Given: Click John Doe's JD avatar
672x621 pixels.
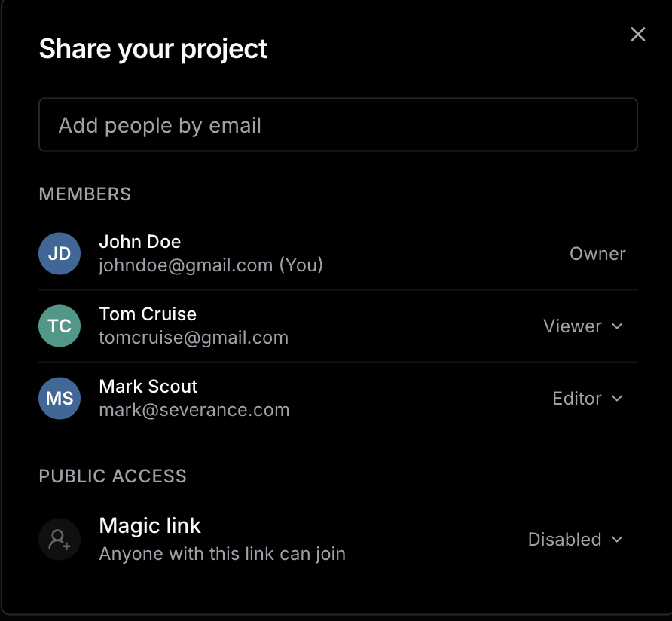Looking at the screenshot, I should click(60, 254).
